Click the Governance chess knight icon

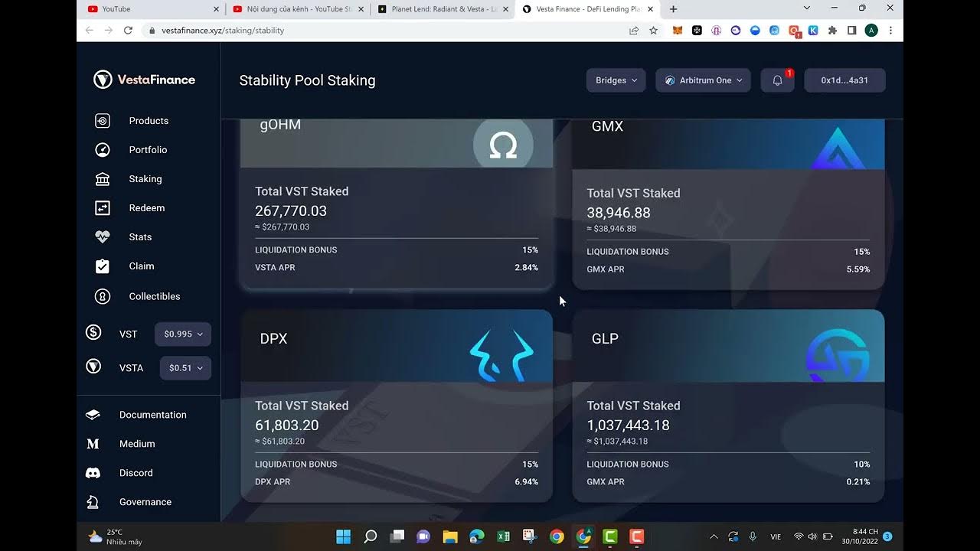coord(93,502)
